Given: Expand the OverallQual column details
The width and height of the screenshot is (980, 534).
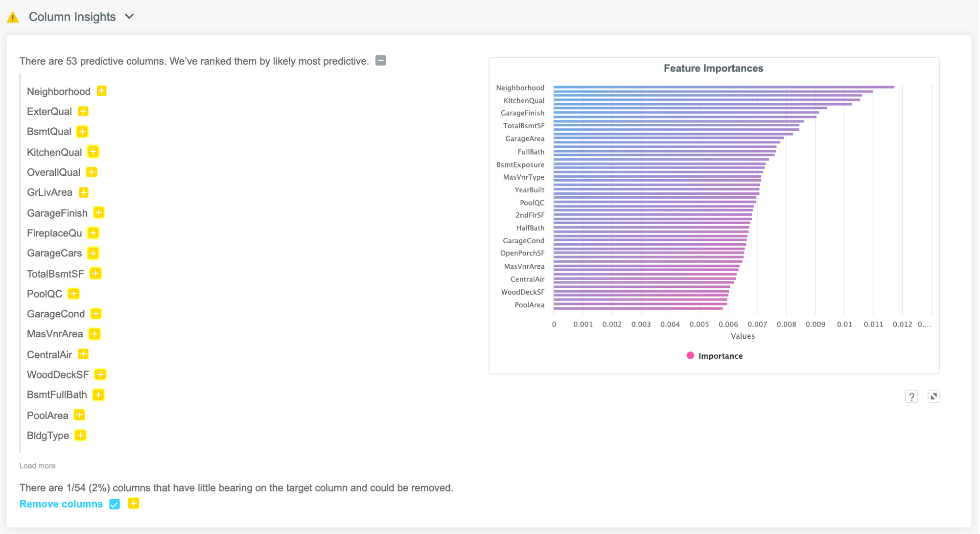Looking at the screenshot, I should pos(92,172).
